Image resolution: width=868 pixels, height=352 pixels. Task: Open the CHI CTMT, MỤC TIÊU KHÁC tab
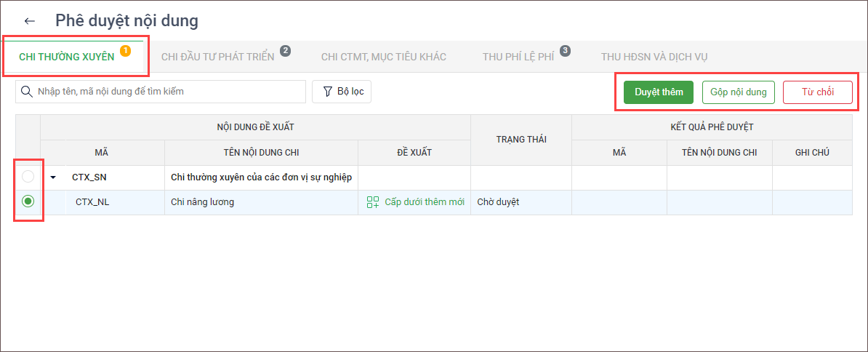383,57
